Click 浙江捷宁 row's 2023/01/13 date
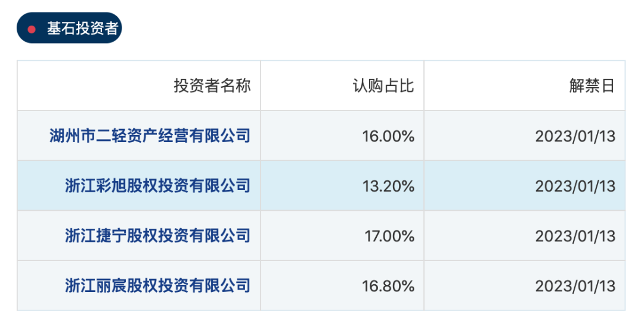Viewport: 644px width, 332px height. pyautogui.click(x=575, y=236)
